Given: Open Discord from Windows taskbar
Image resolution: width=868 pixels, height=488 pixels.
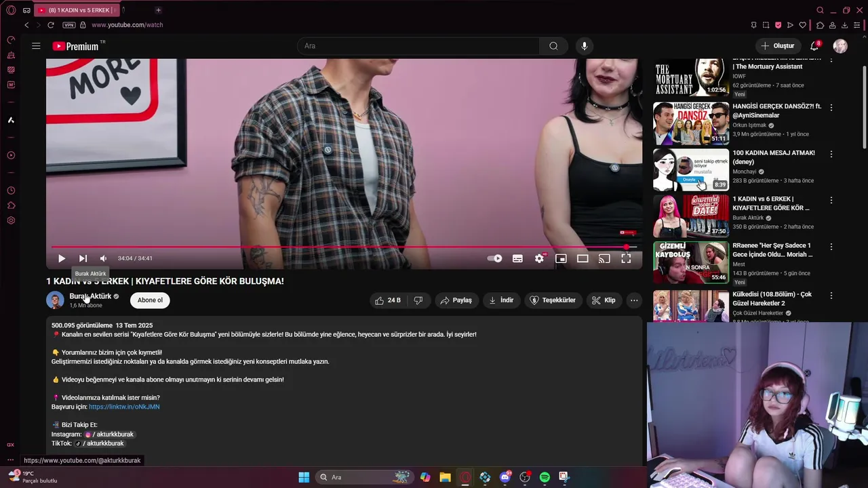Looking at the screenshot, I should pyautogui.click(x=505, y=477).
